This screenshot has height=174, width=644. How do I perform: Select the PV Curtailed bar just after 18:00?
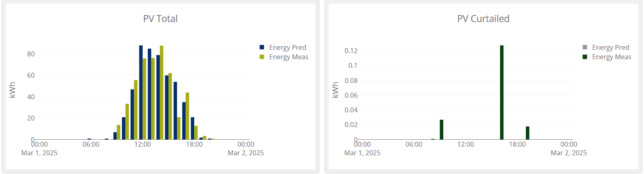tap(527, 133)
